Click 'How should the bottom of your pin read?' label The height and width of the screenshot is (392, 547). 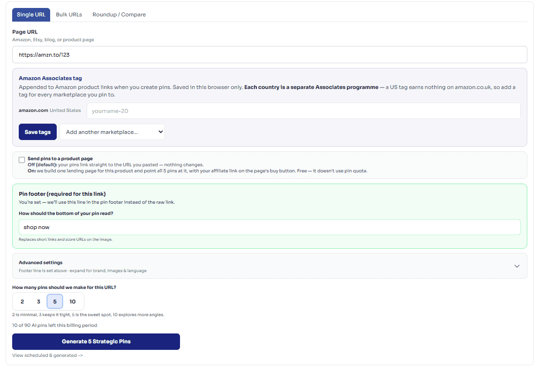(x=66, y=214)
